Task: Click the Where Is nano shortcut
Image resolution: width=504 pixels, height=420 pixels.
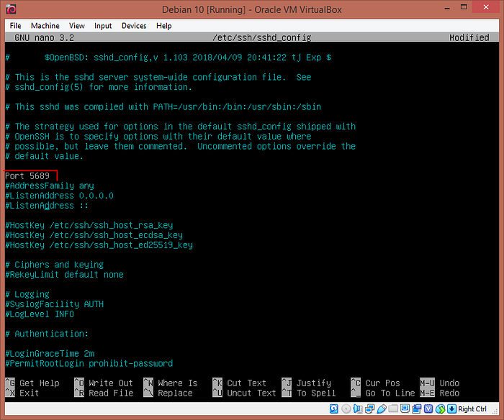Action: tap(171, 383)
